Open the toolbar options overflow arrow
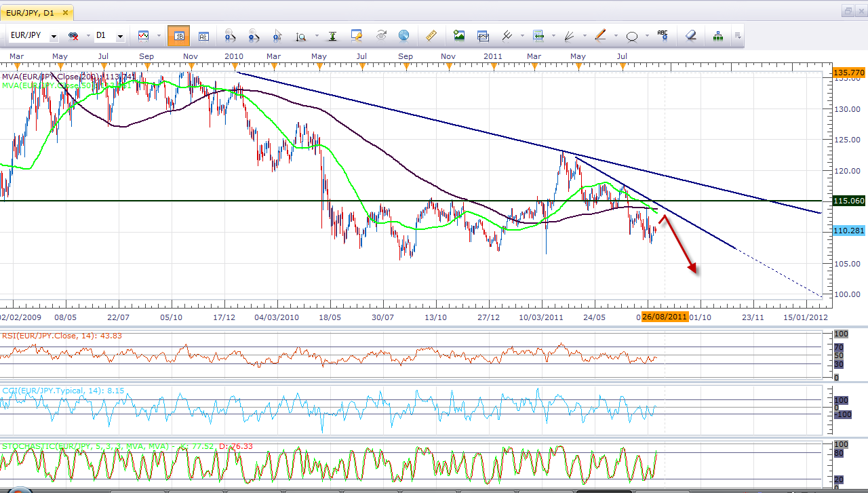 [x=737, y=36]
